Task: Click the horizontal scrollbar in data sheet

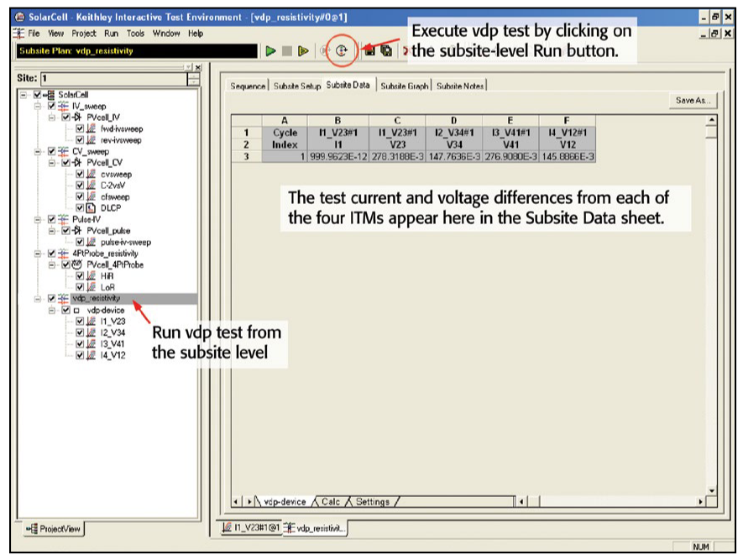Action: 604,502
